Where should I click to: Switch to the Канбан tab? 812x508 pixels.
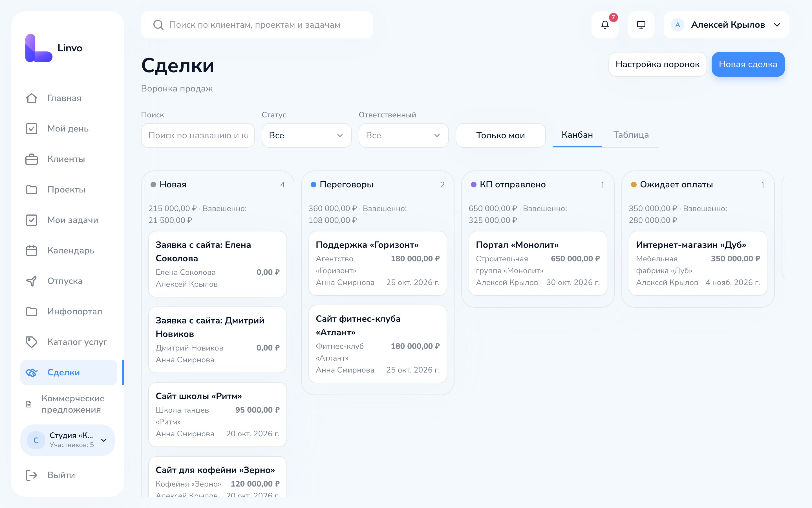577,135
